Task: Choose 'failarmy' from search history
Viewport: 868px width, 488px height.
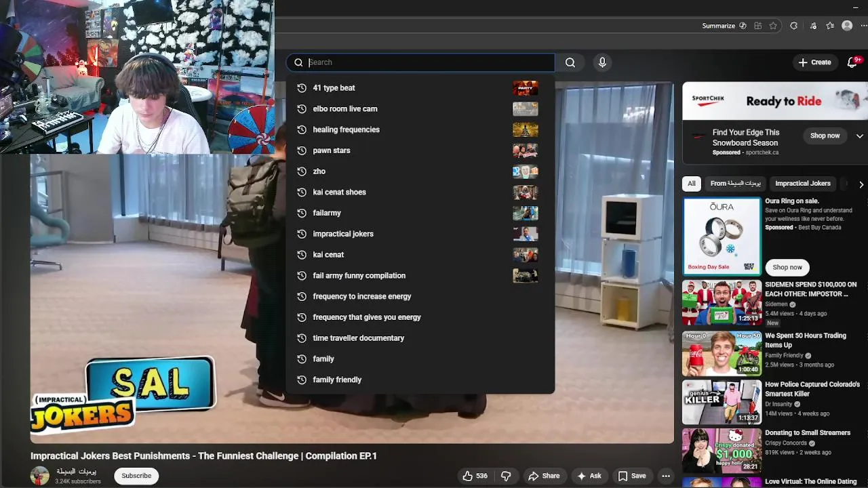Action: tap(420, 213)
